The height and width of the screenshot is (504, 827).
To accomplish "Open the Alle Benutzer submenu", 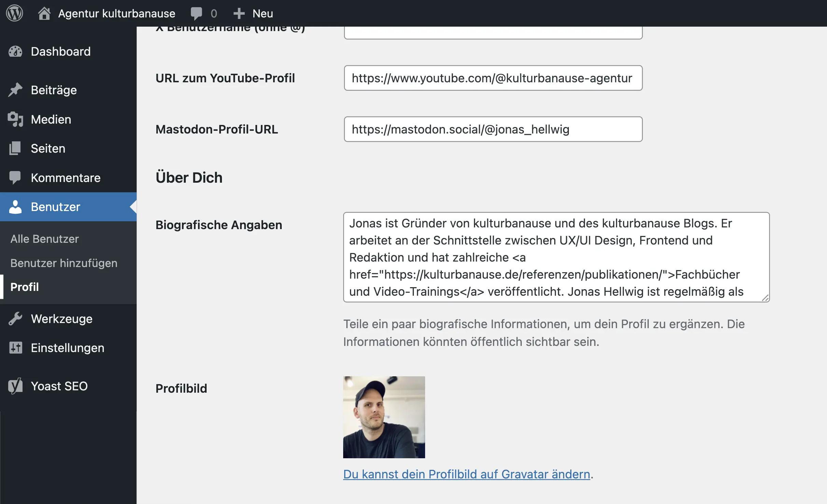I will 44,239.
